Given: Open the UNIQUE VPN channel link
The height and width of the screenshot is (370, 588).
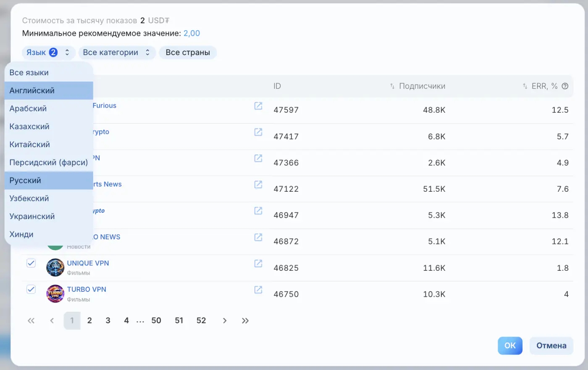Looking at the screenshot, I should tap(88, 263).
